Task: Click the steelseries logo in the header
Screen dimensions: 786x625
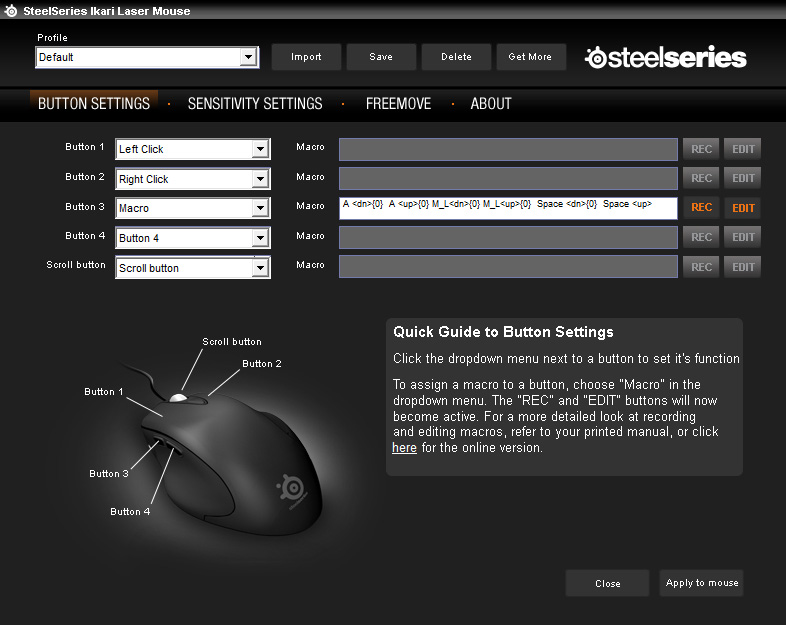Action: [666, 57]
